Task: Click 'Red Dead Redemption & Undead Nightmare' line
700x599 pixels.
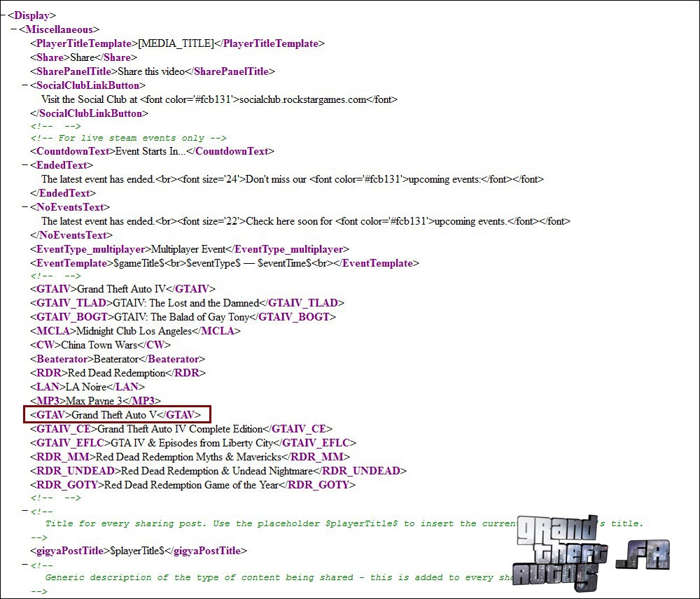Action: click(x=218, y=471)
